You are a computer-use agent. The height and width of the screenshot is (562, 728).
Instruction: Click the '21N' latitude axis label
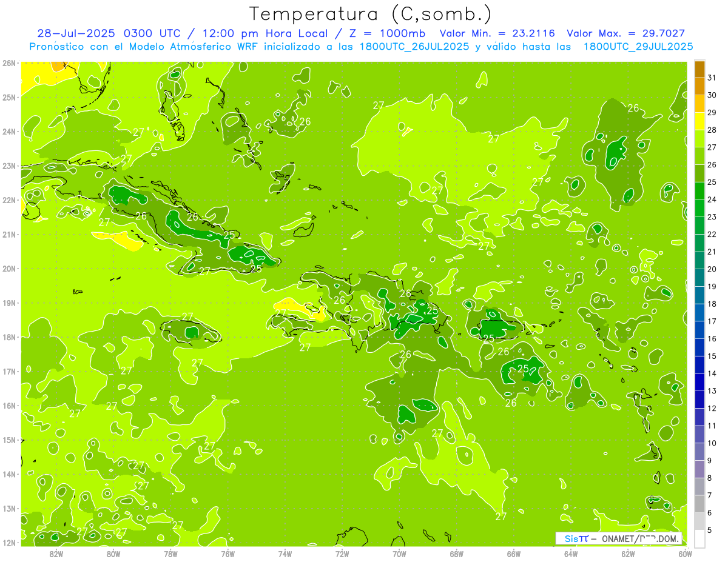pos(8,234)
